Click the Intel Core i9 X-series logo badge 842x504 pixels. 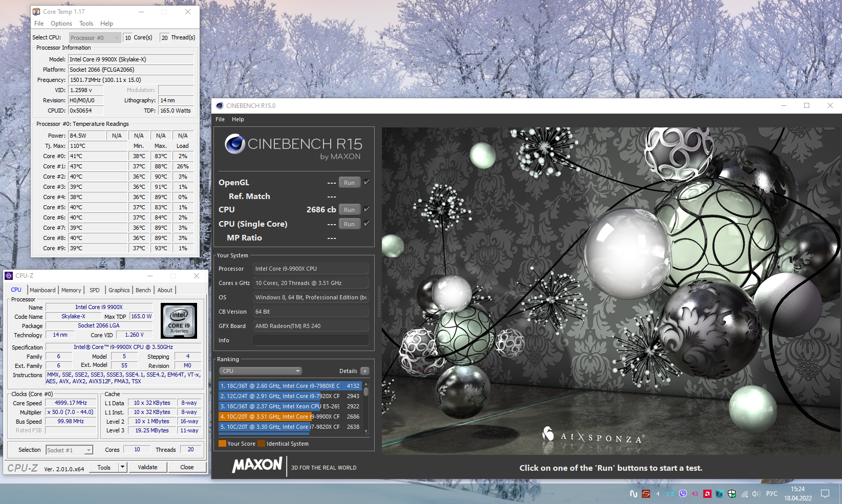click(x=179, y=321)
